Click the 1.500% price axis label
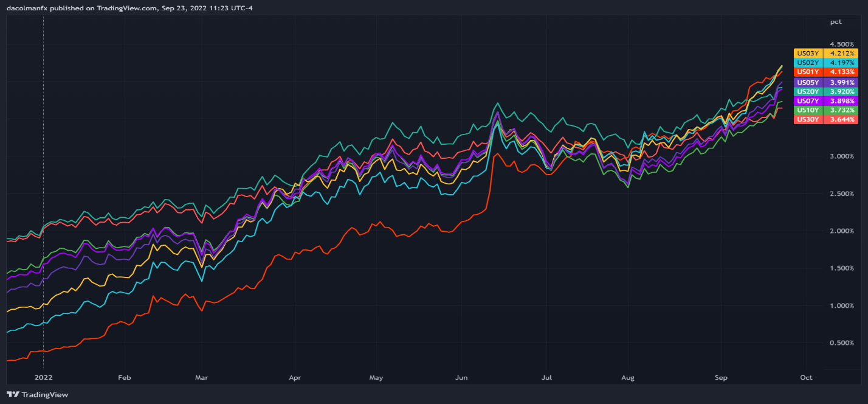Viewport: 868px width, 404px height. click(842, 268)
